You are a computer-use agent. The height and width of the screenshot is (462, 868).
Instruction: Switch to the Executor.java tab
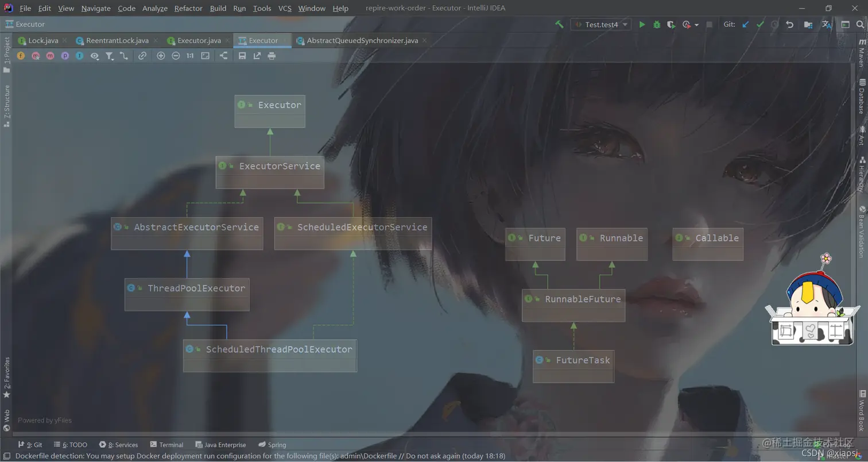click(x=199, y=40)
